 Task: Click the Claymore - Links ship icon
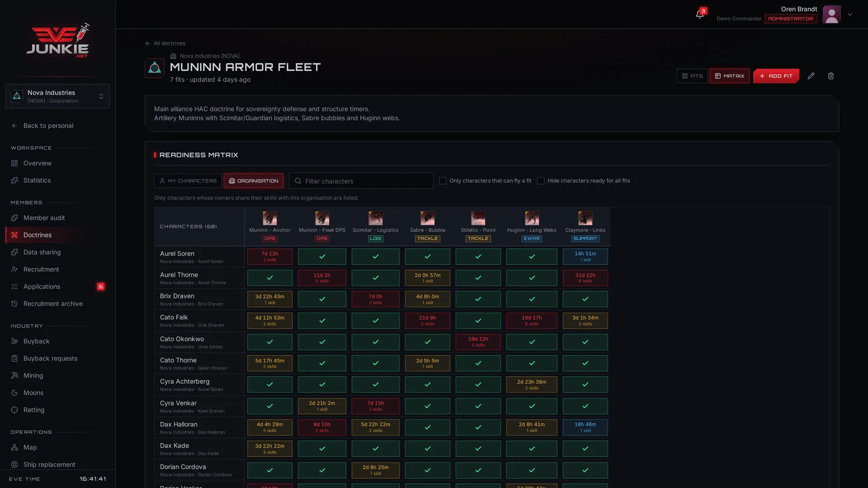point(585,218)
